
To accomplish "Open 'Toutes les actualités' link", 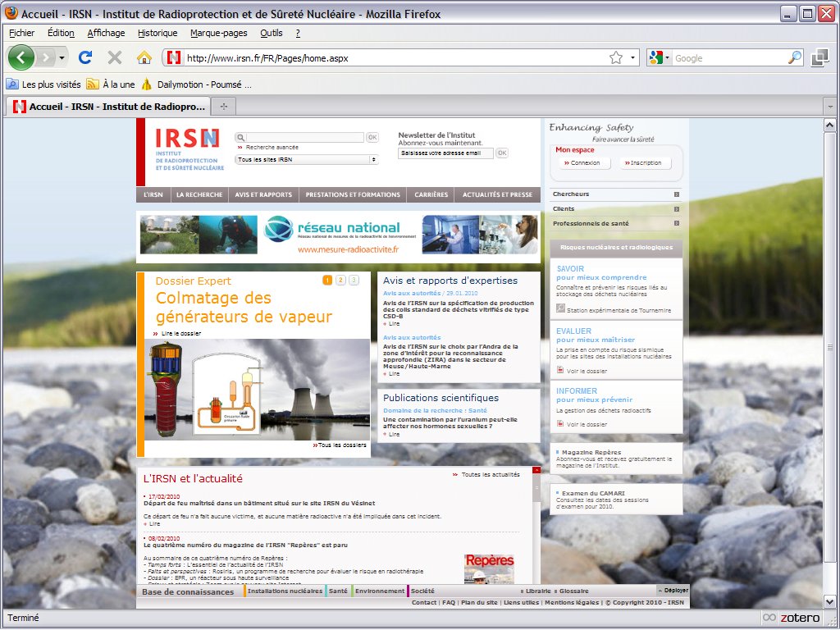I will click(490, 475).
